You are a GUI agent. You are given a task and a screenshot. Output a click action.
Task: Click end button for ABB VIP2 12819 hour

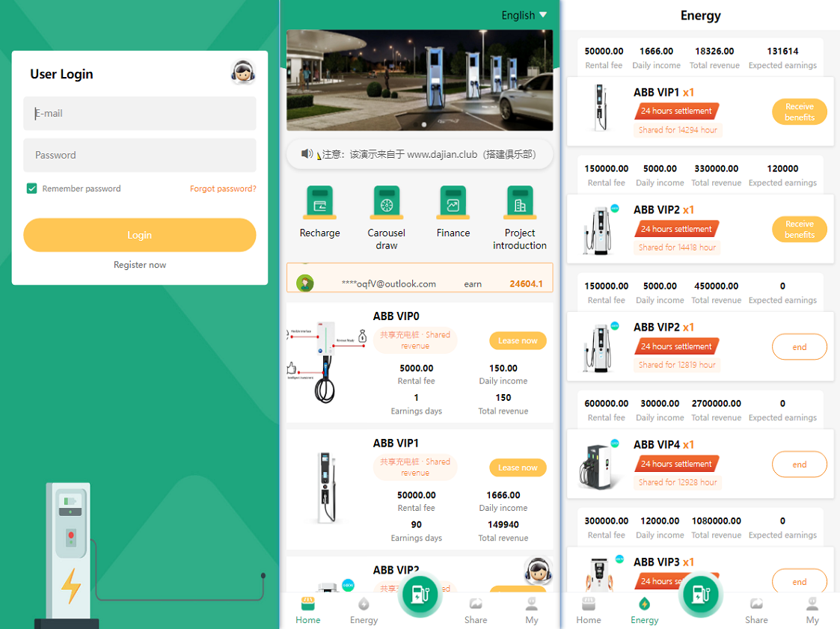coord(800,347)
